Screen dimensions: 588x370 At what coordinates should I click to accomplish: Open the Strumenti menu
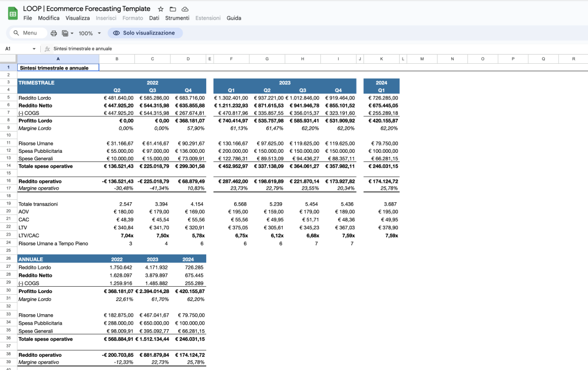point(177,18)
